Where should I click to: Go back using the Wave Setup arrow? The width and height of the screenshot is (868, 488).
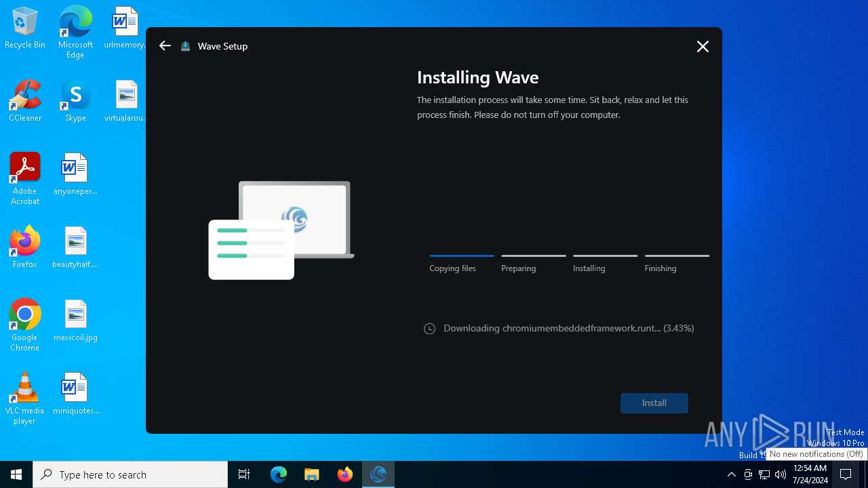coord(165,46)
